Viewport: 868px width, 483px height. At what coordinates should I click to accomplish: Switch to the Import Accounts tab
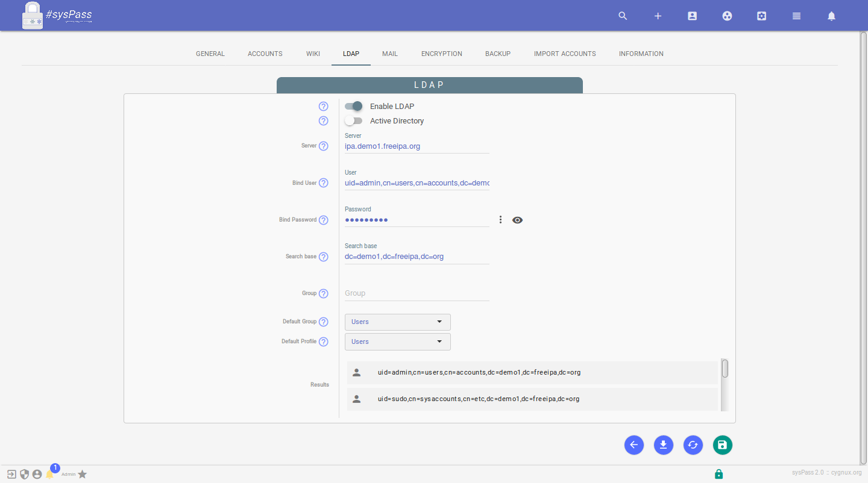pyautogui.click(x=565, y=54)
